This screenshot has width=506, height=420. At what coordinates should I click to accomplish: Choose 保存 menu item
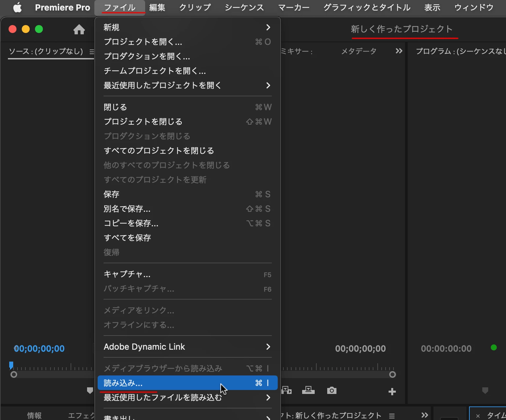tap(187, 194)
